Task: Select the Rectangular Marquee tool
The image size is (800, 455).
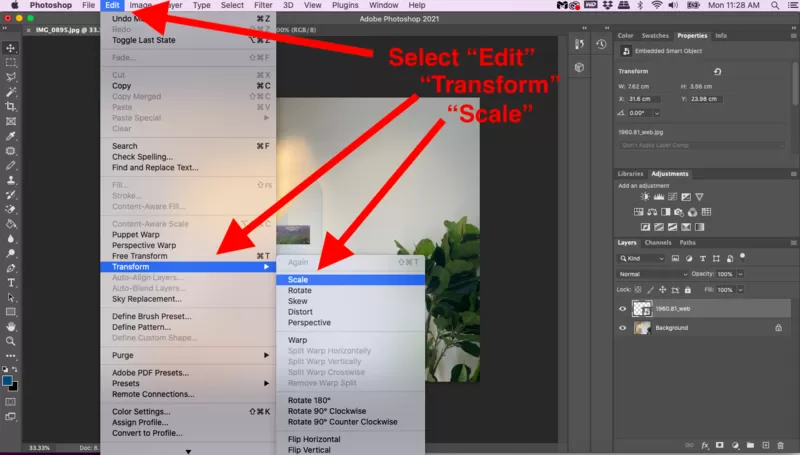Action: [11, 63]
